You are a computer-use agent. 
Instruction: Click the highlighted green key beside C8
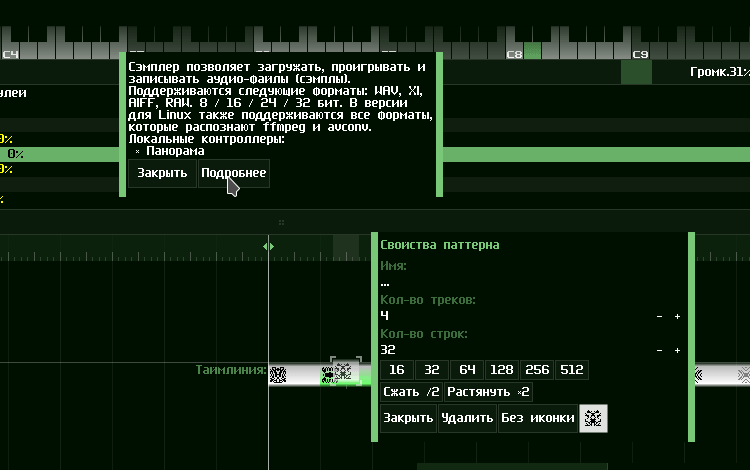(x=532, y=51)
